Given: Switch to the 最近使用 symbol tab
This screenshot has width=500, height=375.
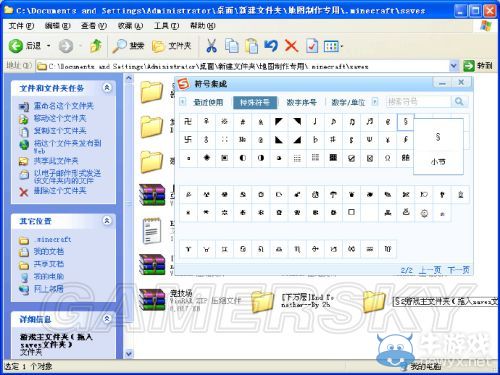Looking at the screenshot, I should click(x=208, y=102).
